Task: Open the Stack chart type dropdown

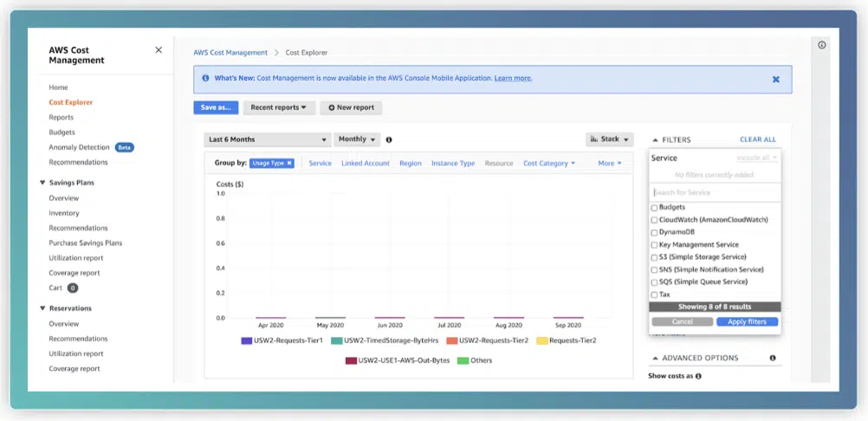Action: 610,139
